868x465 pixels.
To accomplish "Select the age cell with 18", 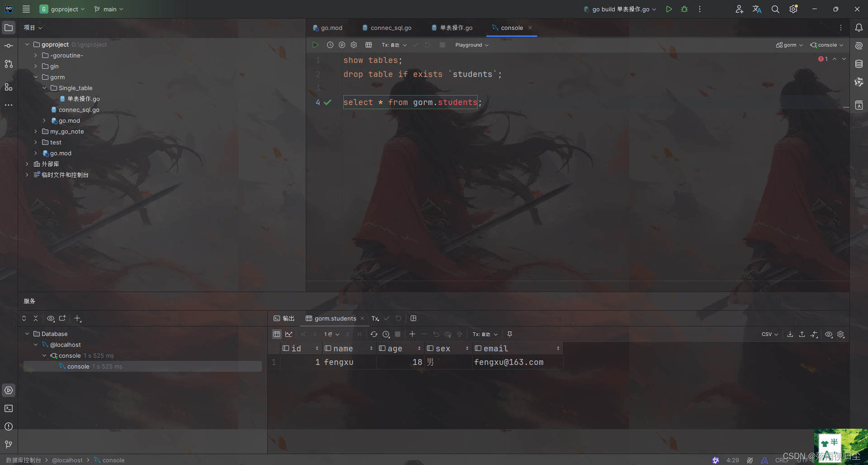I will (401, 362).
